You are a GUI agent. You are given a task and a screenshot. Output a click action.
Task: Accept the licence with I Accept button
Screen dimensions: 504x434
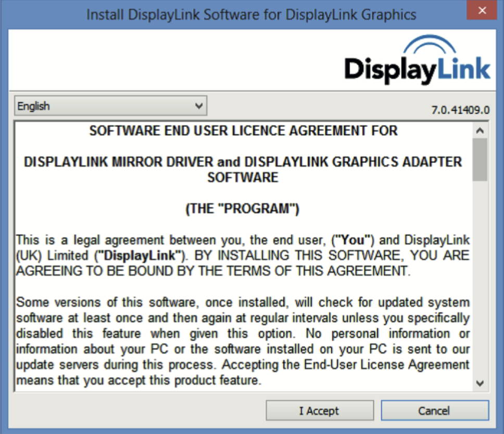point(320,410)
